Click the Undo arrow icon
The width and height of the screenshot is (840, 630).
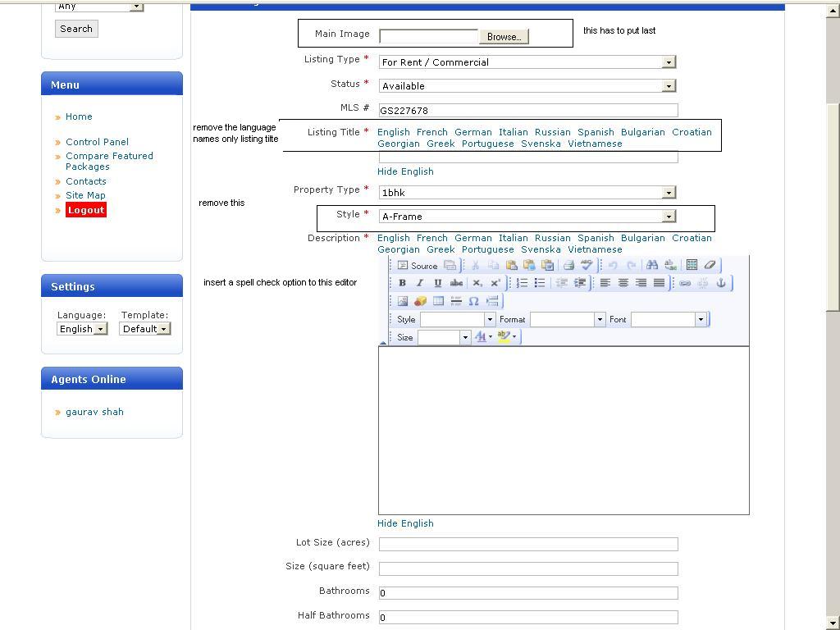point(613,265)
